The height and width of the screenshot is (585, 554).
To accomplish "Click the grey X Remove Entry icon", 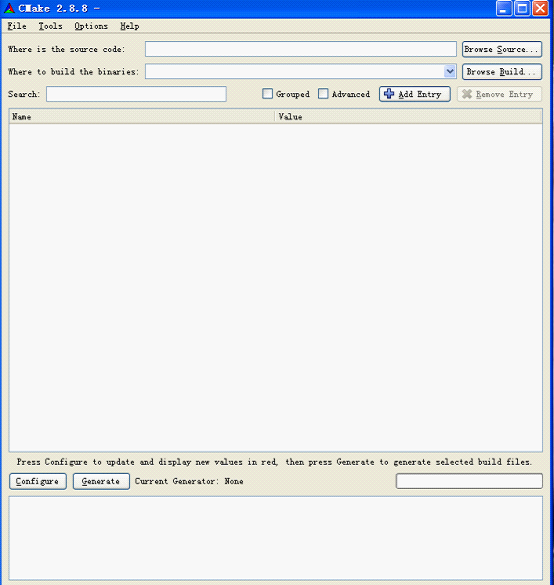I will [x=467, y=94].
